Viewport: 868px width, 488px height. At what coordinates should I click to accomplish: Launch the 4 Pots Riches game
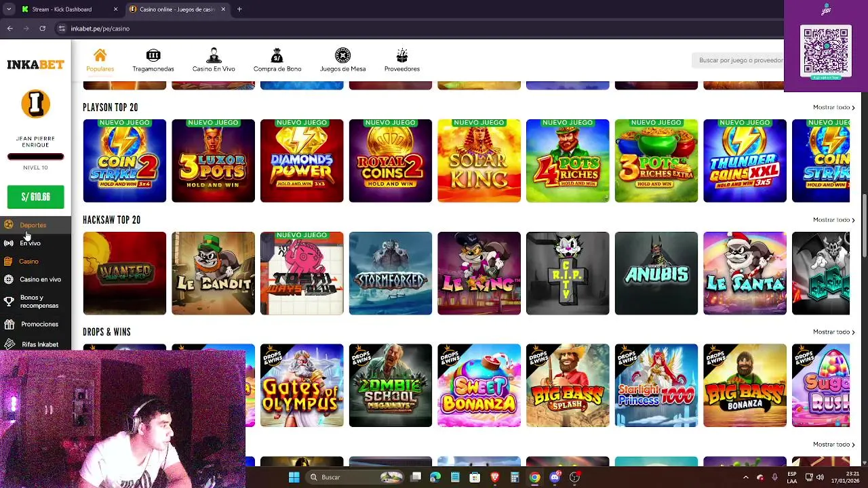pos(568,161)
